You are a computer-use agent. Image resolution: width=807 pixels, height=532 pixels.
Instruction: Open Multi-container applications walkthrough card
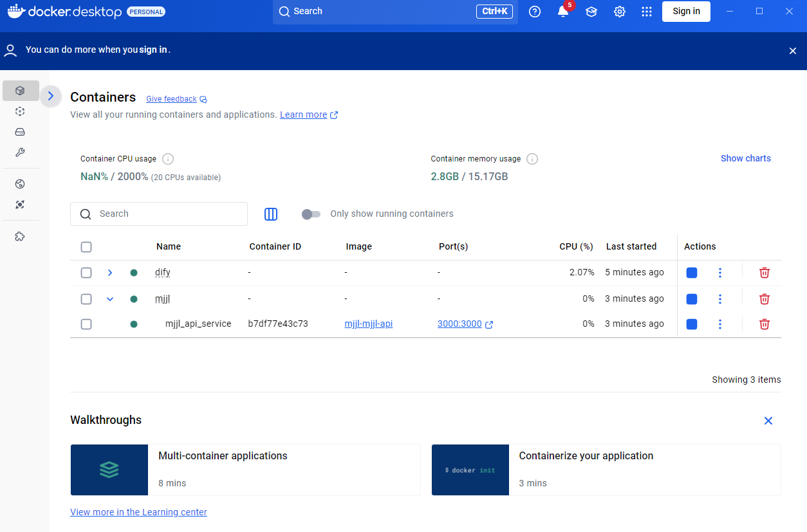click(x=245, y=470)
